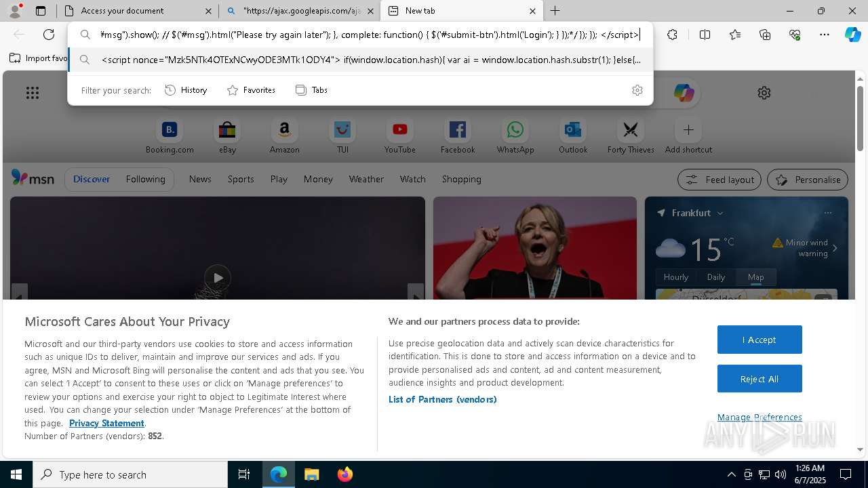The height and width of the screenshot is (488, 868).
Task: Close the 'New tab' tab
Action: click(x=532, y=11)
